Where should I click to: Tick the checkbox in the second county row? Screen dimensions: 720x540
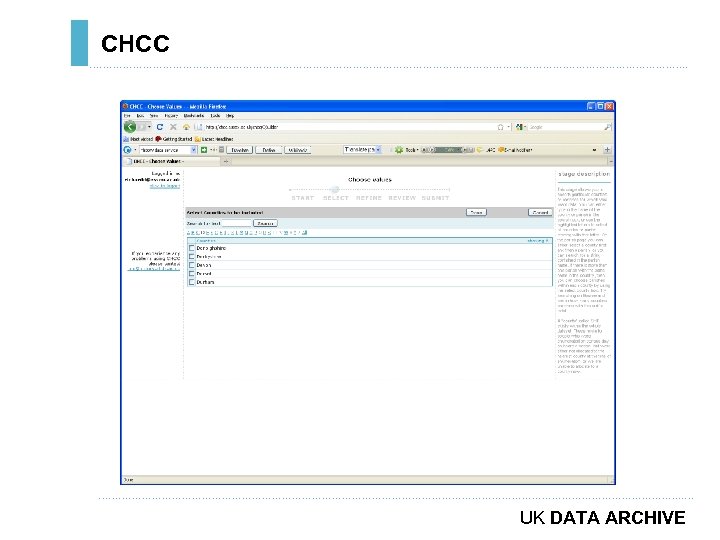coord(192,257)
